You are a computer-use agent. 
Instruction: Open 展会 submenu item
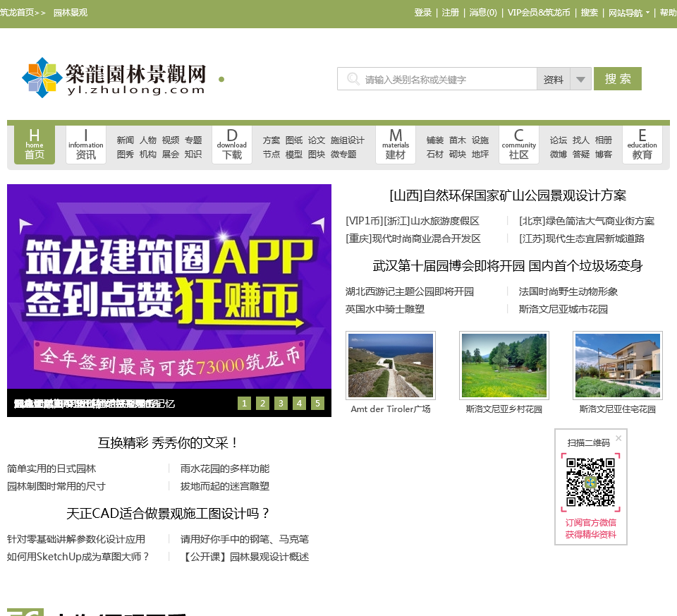(171, 155)
